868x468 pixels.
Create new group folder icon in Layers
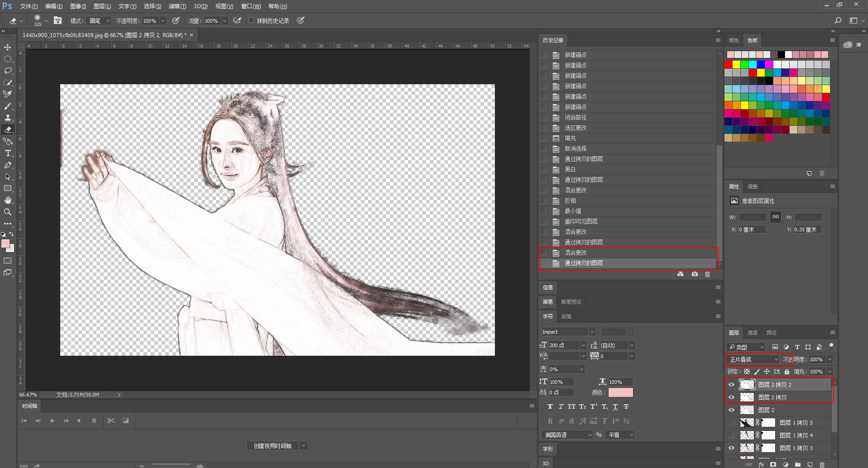coord(798,464)
